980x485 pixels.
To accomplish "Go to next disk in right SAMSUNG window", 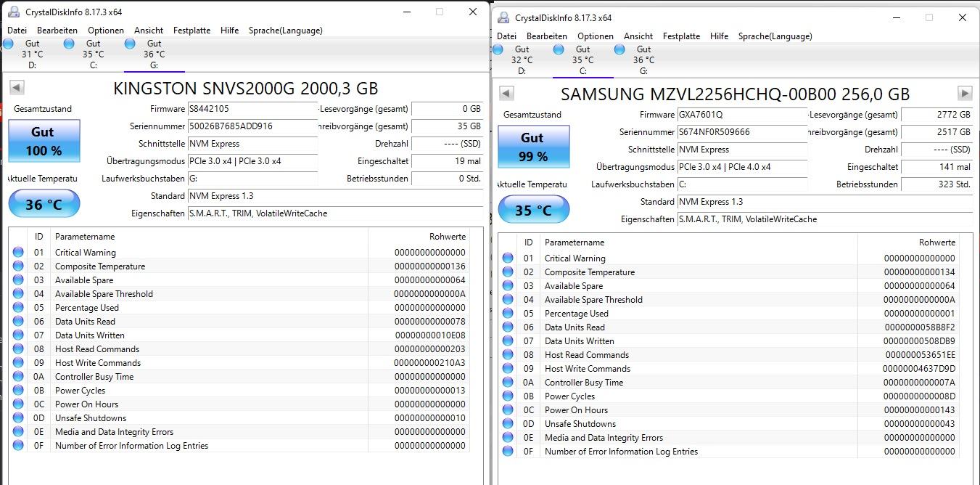I will 965,94.
